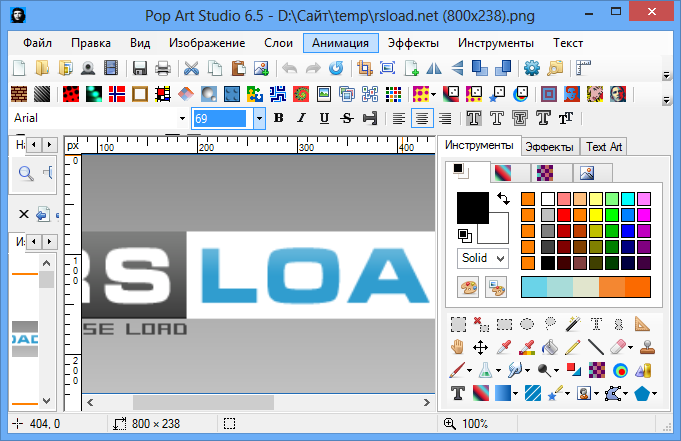Set text alignment to left

point(399,118)
